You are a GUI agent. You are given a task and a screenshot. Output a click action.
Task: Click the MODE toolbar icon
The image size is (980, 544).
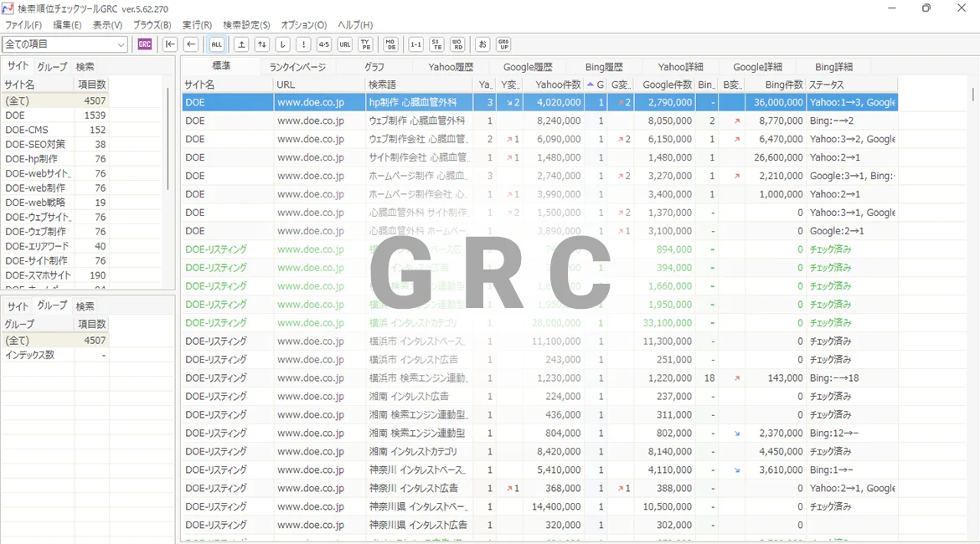[390, 44]
